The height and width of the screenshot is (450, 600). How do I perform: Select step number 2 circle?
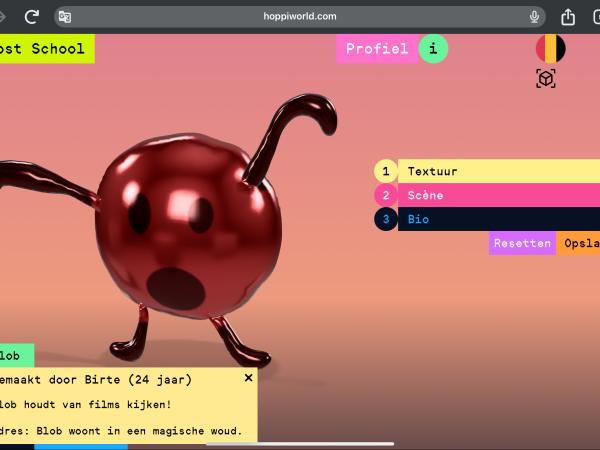(x=386, y=195)
